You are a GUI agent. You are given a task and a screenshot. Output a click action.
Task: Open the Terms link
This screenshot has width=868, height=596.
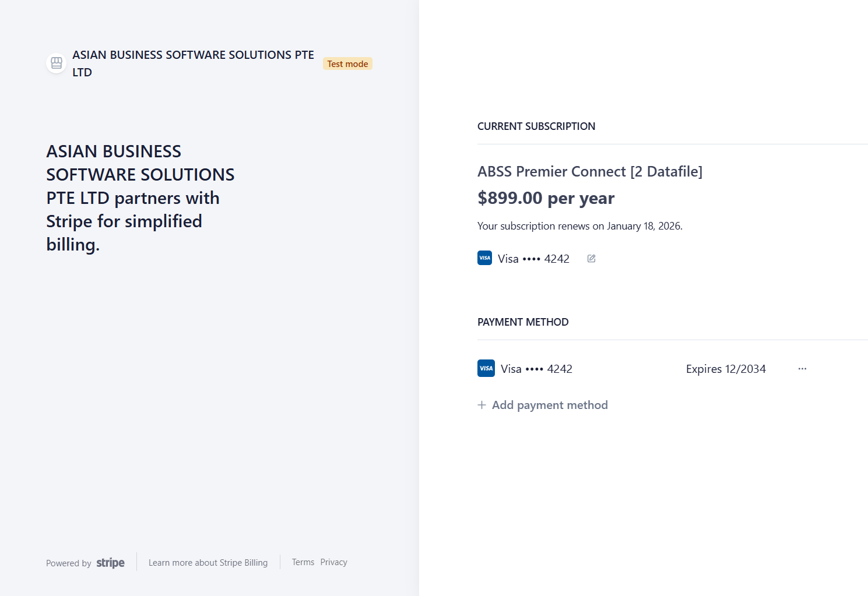tap(303, 562)
